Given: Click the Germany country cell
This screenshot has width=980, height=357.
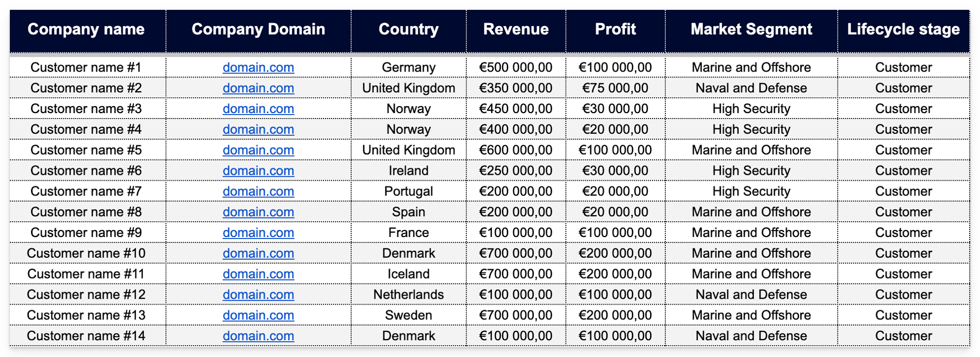Looking at the screenshot, I should [408, 68].
